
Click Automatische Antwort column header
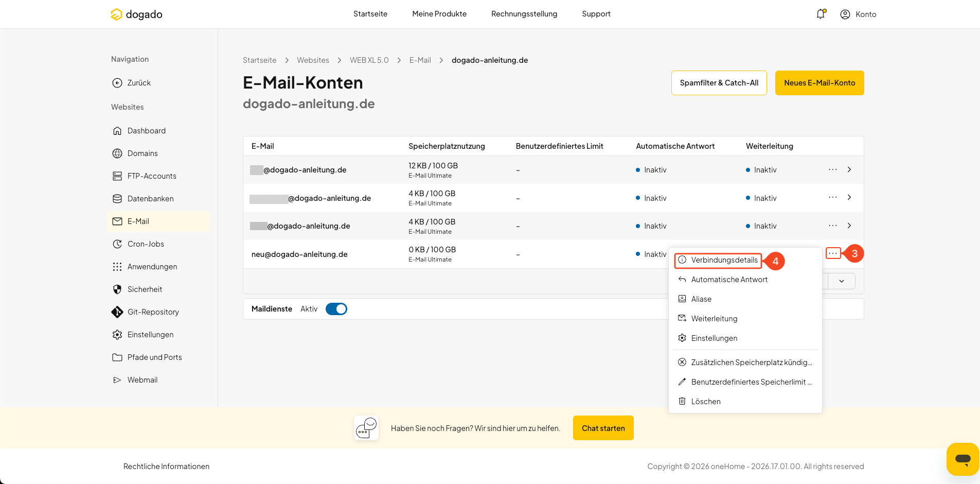tap(675, 146)
